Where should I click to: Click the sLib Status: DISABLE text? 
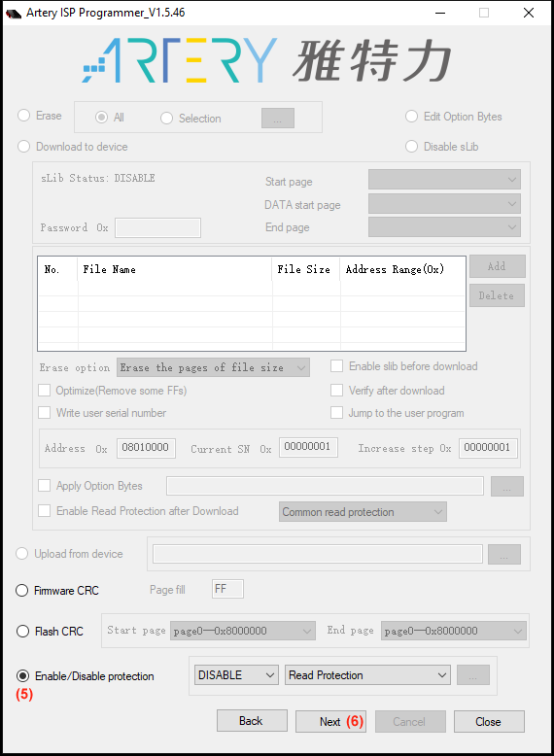(x=98, y=179)
